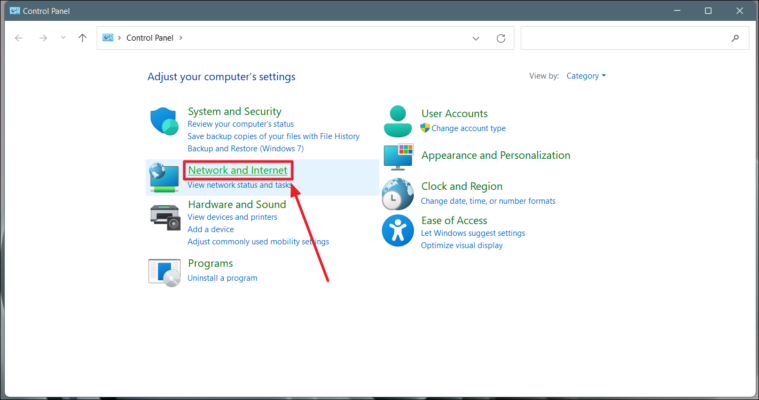The image size is (759, 400).
Task: Expand the chevron after Control Panel breadcrumb
Action: pyautogui.click(x=181, y=38)
